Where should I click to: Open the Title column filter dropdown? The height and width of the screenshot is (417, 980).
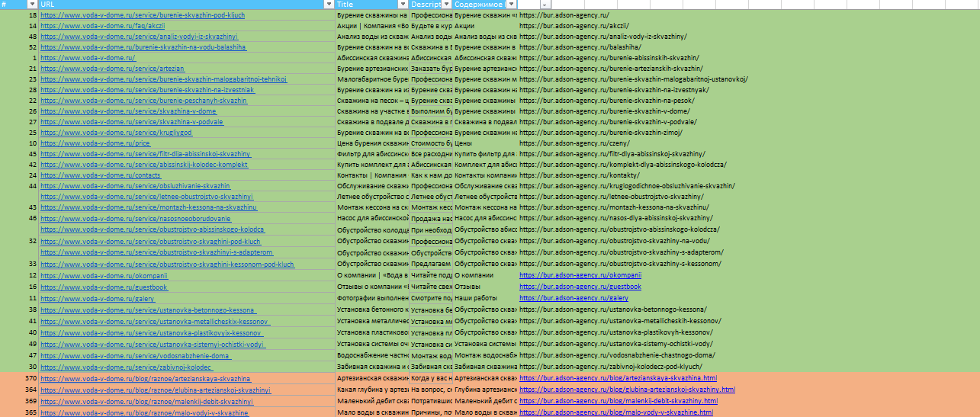point(403,5)
